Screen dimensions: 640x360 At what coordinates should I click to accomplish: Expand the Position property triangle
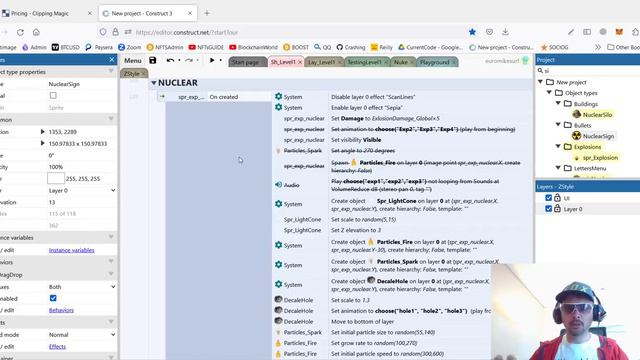pos(42,132)
